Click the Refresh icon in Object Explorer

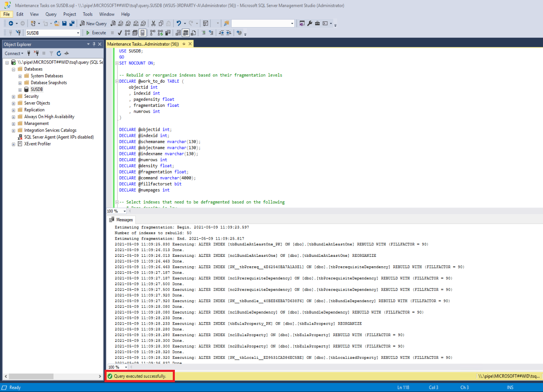(59, 53)
